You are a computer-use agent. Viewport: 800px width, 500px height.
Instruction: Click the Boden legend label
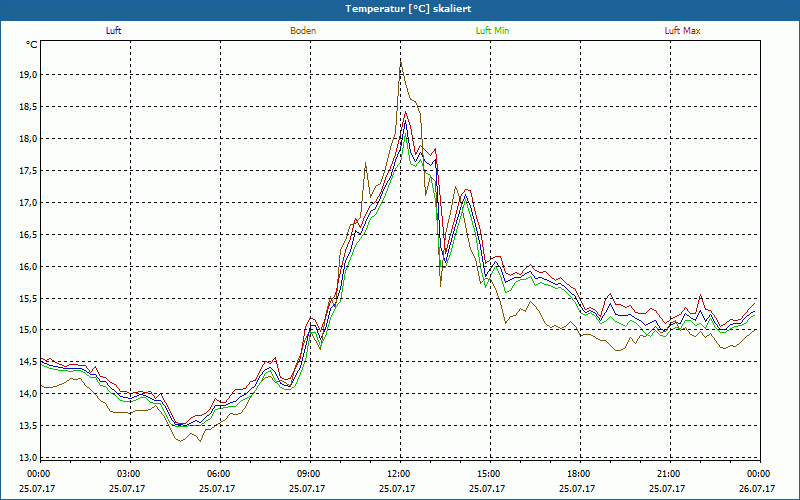[x=303, y=31]
